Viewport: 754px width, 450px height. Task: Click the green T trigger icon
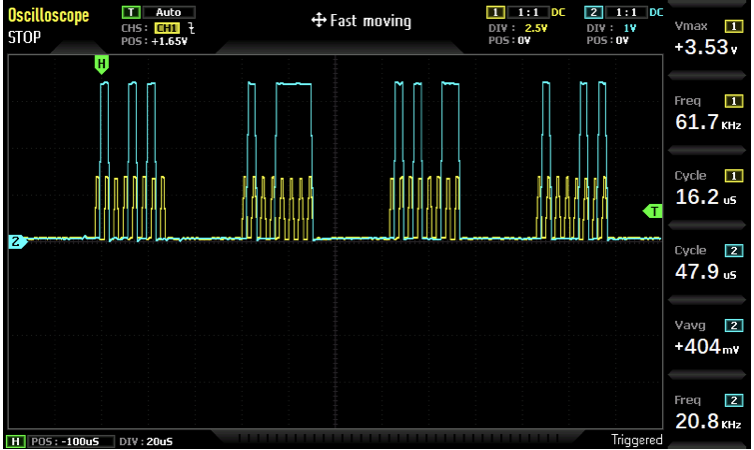coord(131,12)
